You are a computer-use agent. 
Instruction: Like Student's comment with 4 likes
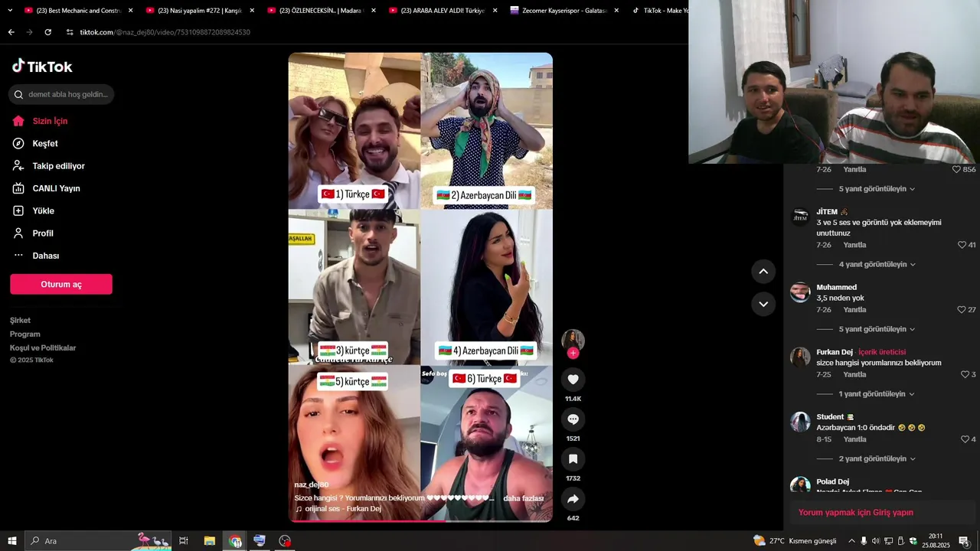[965, 439]
